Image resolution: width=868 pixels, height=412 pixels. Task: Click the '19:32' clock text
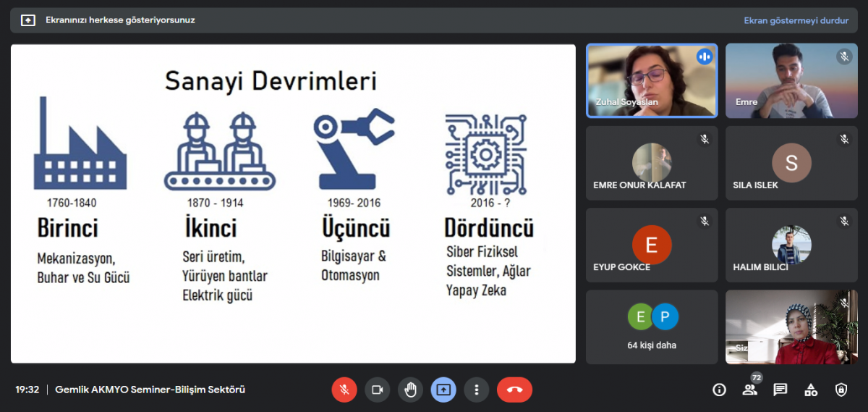coord(27,390)
